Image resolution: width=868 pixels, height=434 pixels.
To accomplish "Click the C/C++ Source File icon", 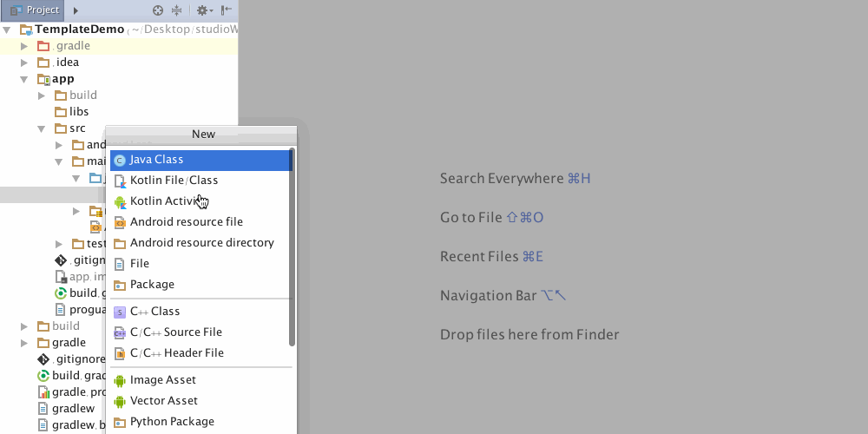I will tap(120, 332).
